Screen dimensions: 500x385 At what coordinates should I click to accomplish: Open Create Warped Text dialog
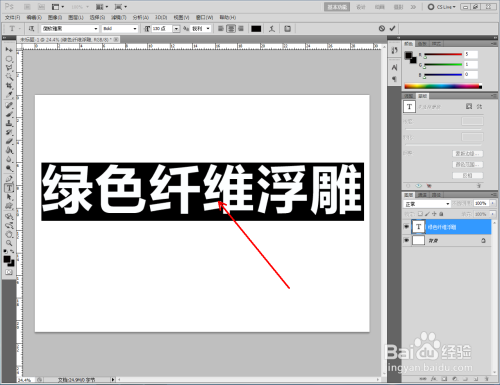(272, 29)
